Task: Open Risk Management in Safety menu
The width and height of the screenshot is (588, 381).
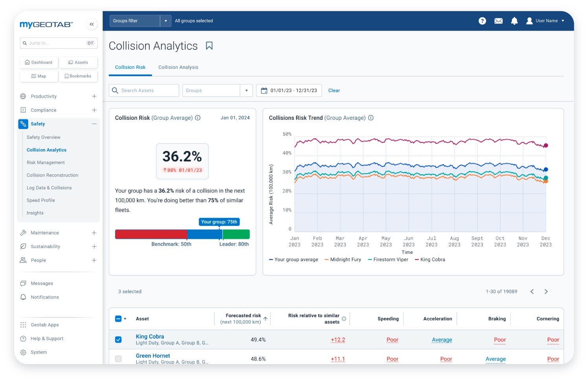Action: coord(46,163)
